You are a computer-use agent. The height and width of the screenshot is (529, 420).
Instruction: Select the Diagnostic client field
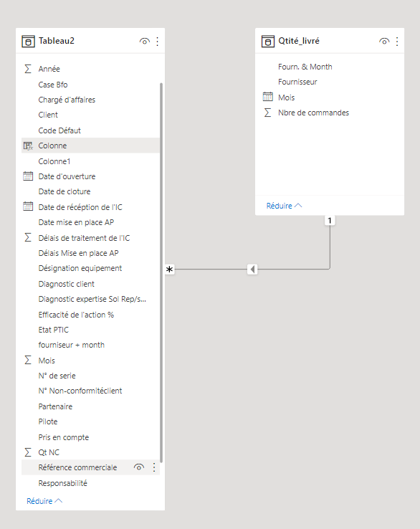coord(90,284)
